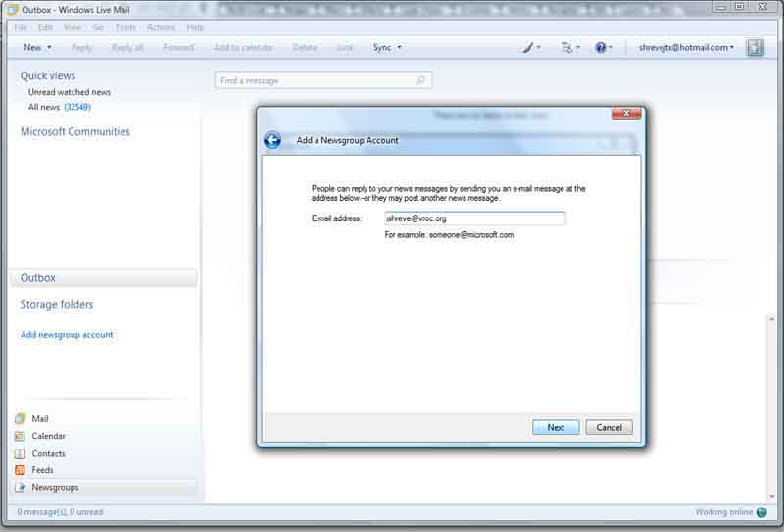Open the File menu
The height and width of the screenshot is (532, 784).
(x=21, y=27)
